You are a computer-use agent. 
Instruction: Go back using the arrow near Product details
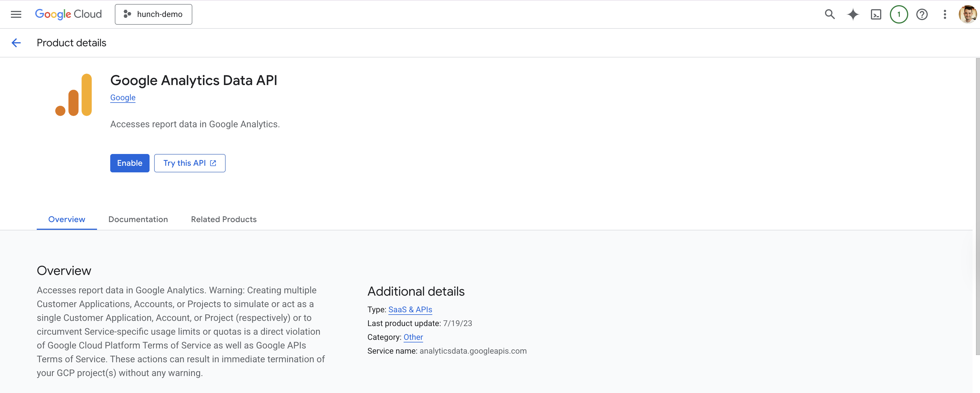click(x=16, y=43)
